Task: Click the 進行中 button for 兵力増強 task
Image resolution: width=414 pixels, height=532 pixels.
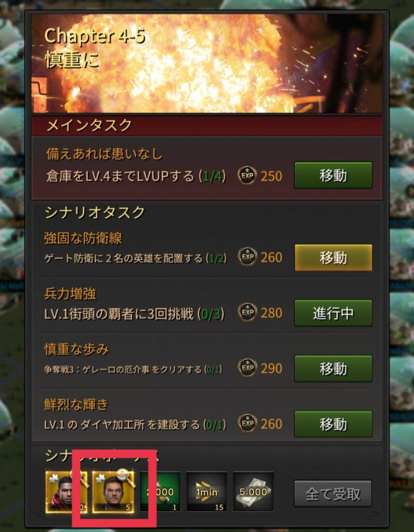Action: 333,313
